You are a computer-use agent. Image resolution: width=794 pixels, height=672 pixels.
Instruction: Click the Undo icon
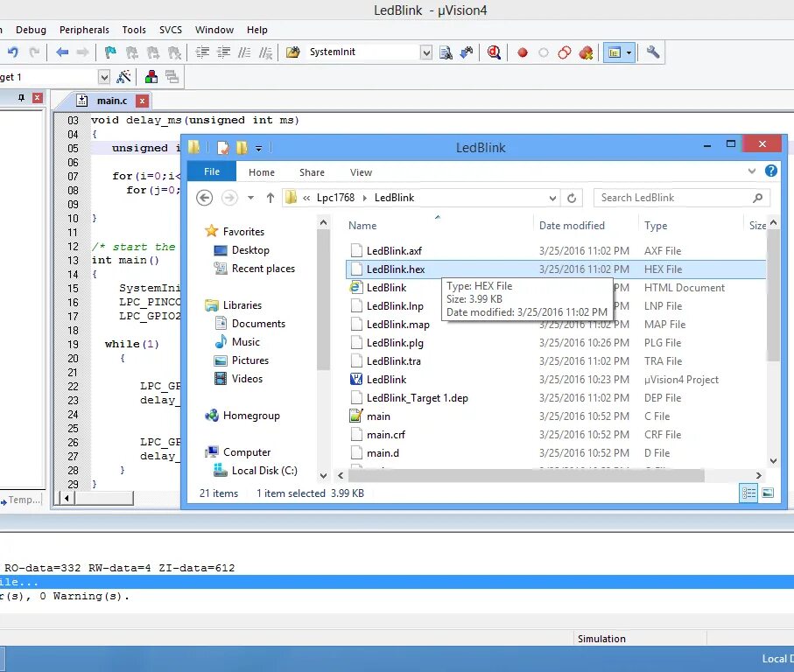point(14,52)
